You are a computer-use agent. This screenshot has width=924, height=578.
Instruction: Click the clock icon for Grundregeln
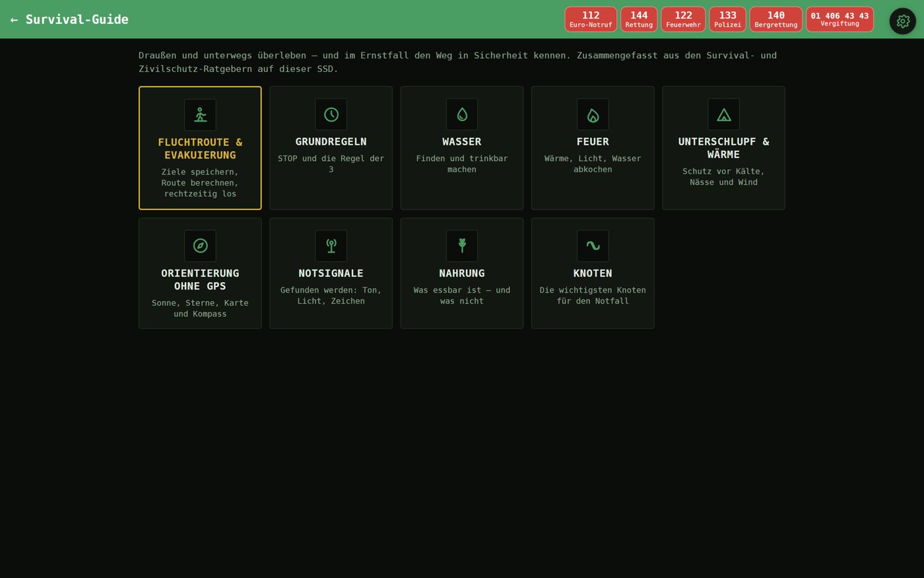[x=331, y=114]
